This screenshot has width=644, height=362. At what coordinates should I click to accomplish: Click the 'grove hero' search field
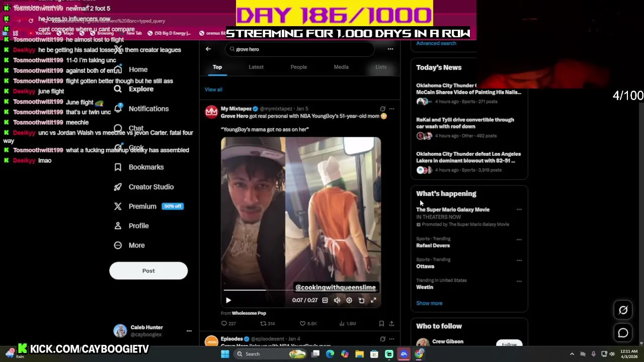[300, 49]
